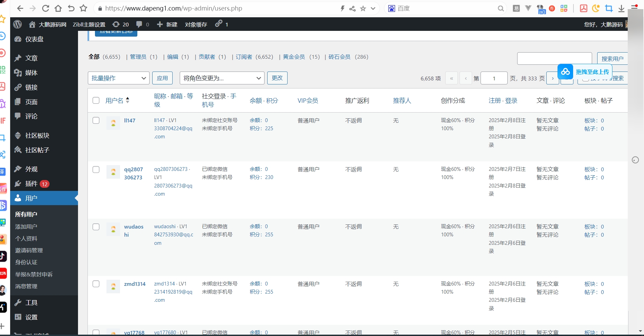Select the checkbox for user wudaoshi
The image size is (644, 336).
click(x=96, y=226)
